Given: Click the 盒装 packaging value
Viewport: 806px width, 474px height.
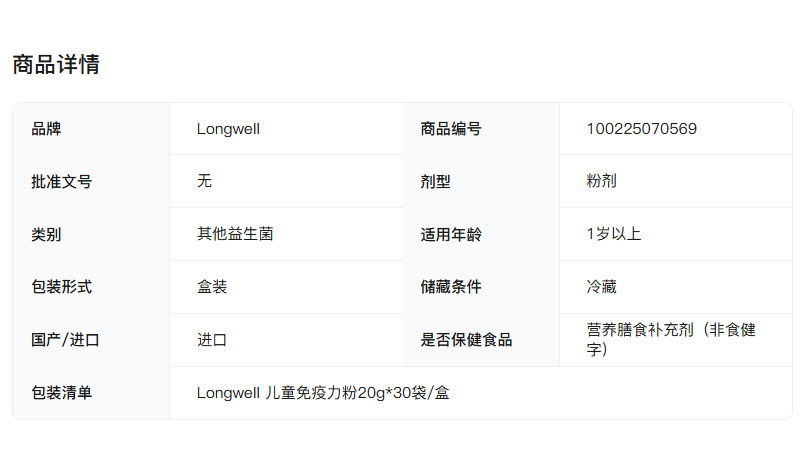Looking at the screenshot, I should (x=212, y=287).
